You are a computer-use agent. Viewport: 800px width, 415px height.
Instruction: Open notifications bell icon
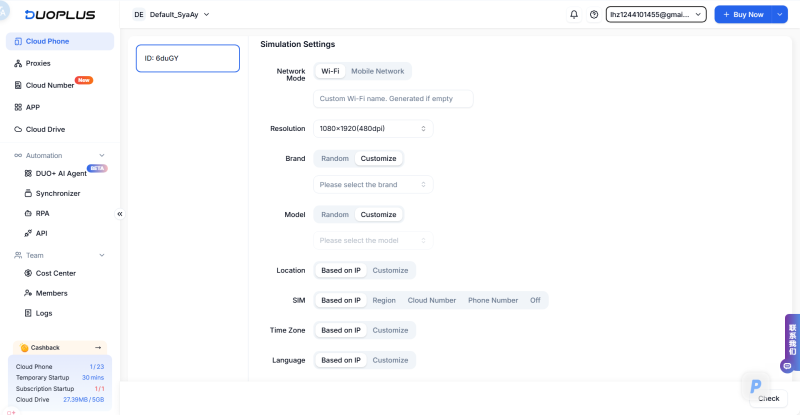point(574,15)
